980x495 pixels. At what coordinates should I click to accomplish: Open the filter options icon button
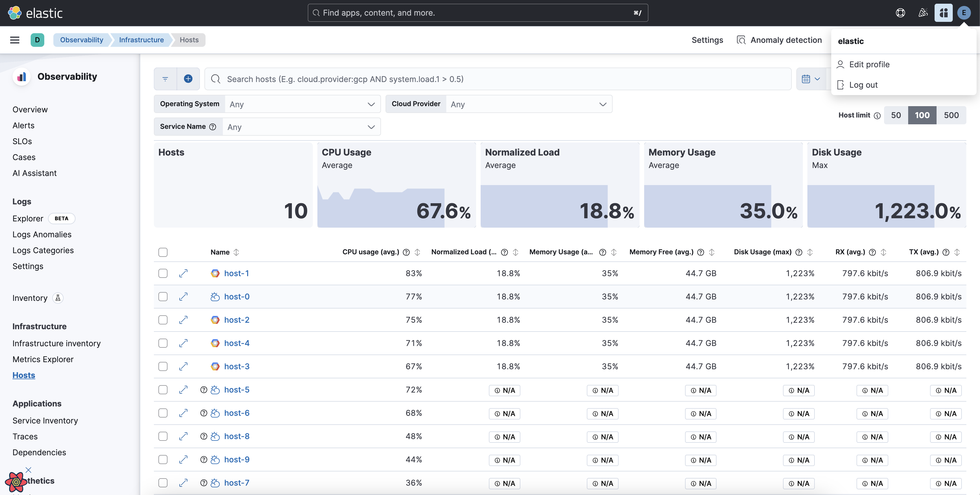coord(165,79)
